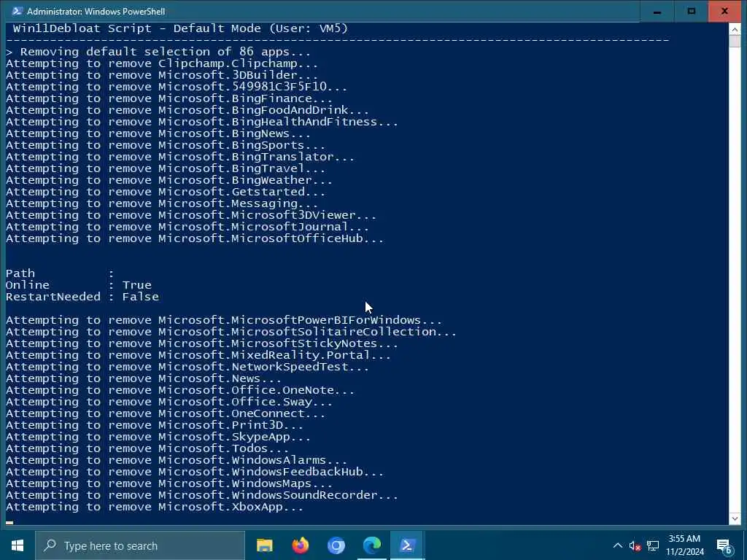Click the Win11Debloat Script header line

[181, 28]
